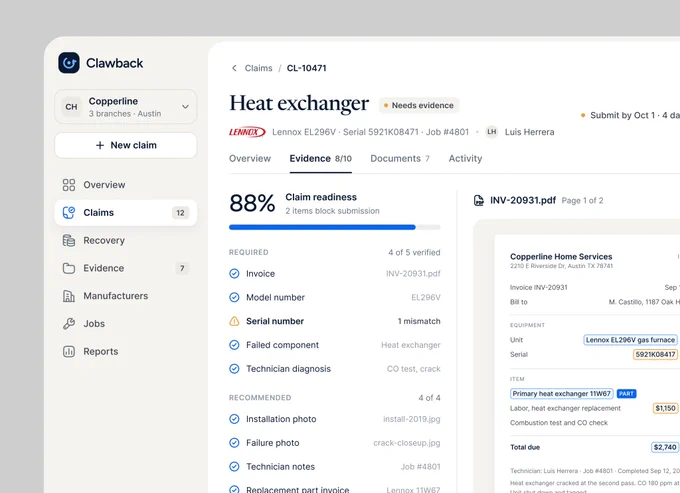
Task: Click the Reports chart icon
Action: click(x=69, y=352)
